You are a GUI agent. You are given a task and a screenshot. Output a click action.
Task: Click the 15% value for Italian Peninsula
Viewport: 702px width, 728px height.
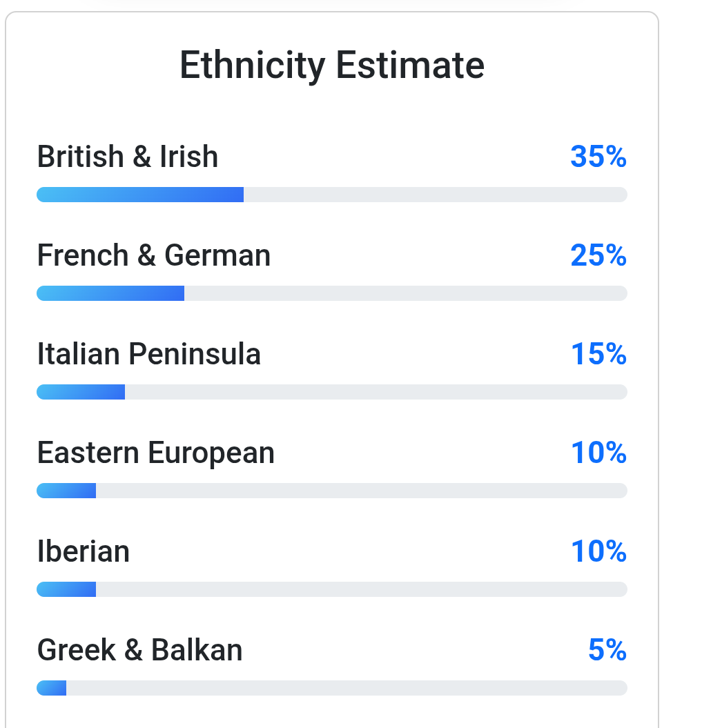[x=598, y=354]
